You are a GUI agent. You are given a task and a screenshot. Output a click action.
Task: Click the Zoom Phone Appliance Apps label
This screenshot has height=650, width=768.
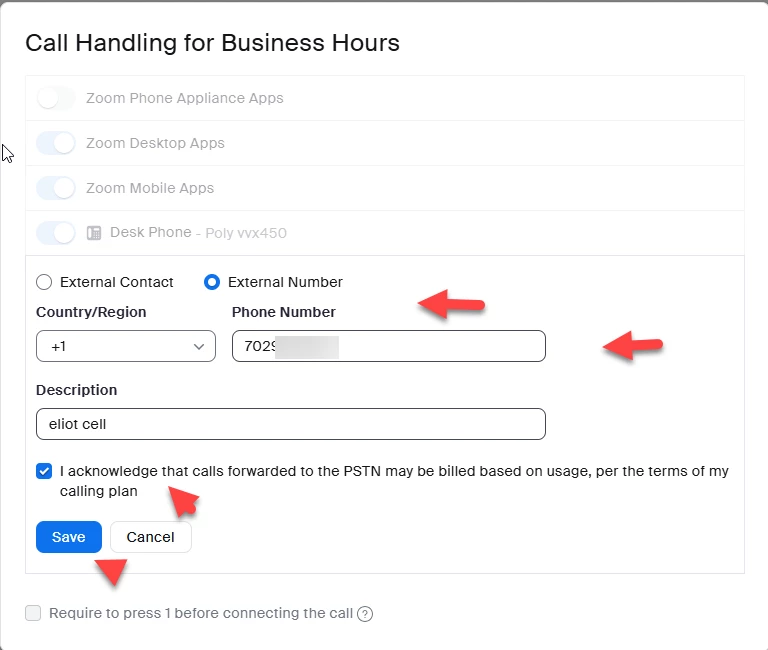(185, 98)
